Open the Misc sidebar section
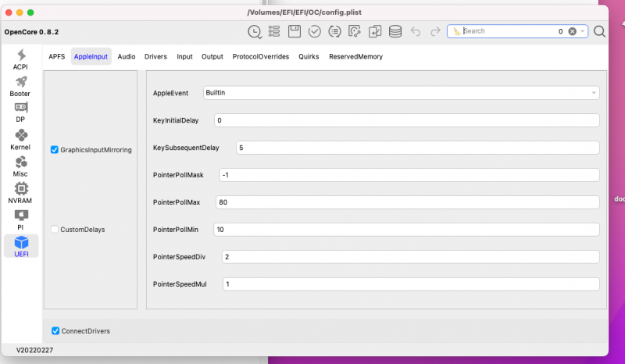625x364 pixels. [21, 166]
